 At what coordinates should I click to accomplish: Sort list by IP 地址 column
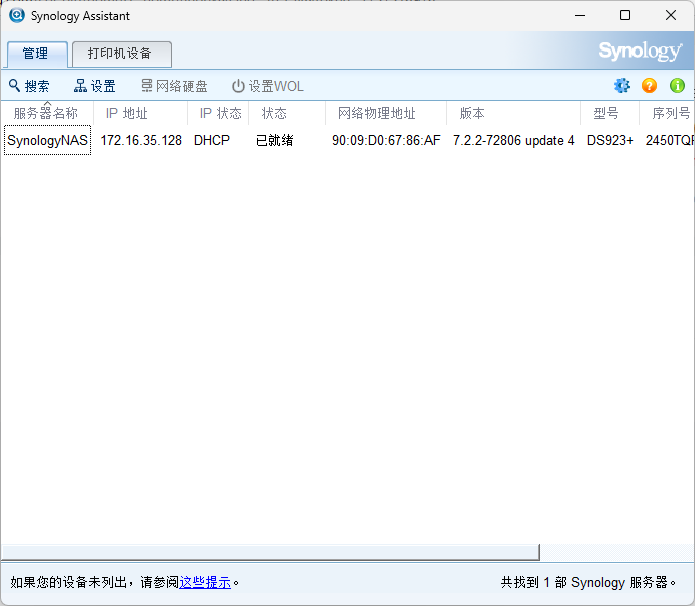coord(127,113)
